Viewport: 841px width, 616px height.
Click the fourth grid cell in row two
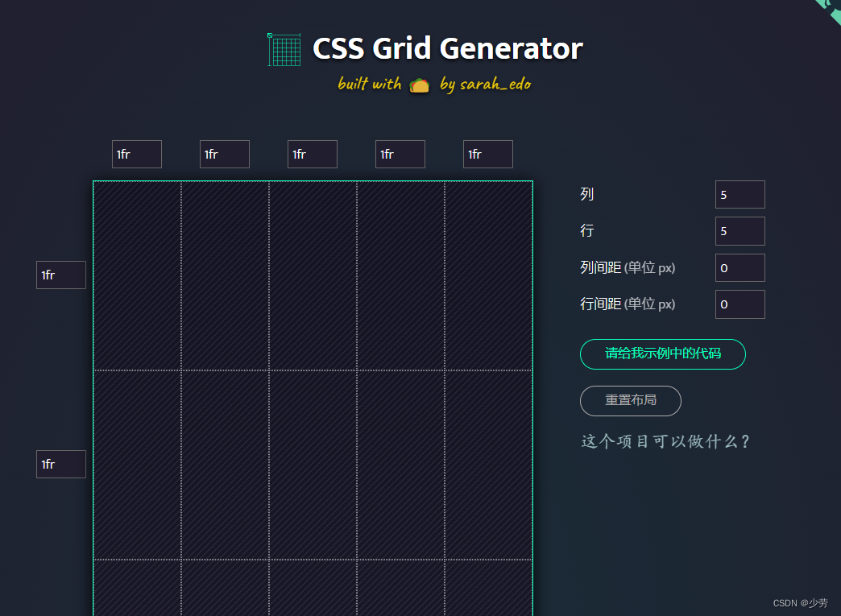coord(400,465)
